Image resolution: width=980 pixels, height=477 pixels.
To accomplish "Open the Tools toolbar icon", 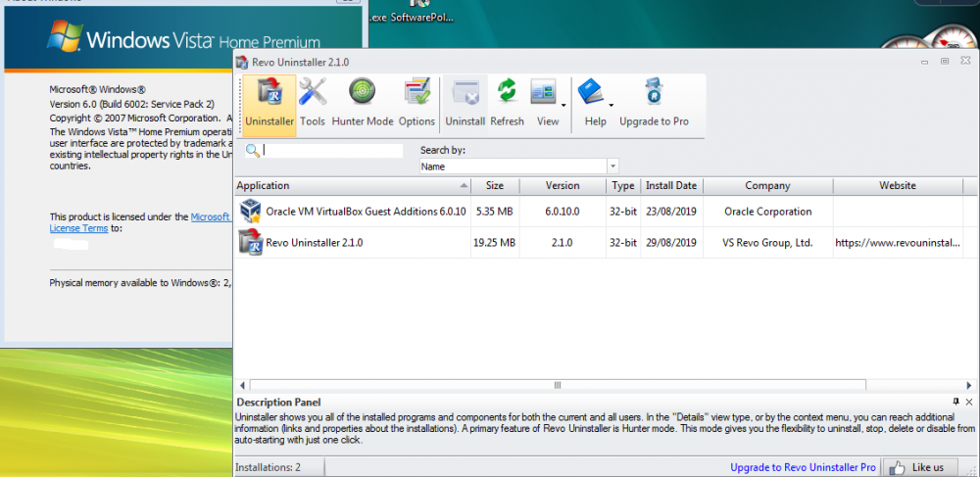I will click(313, 103).
